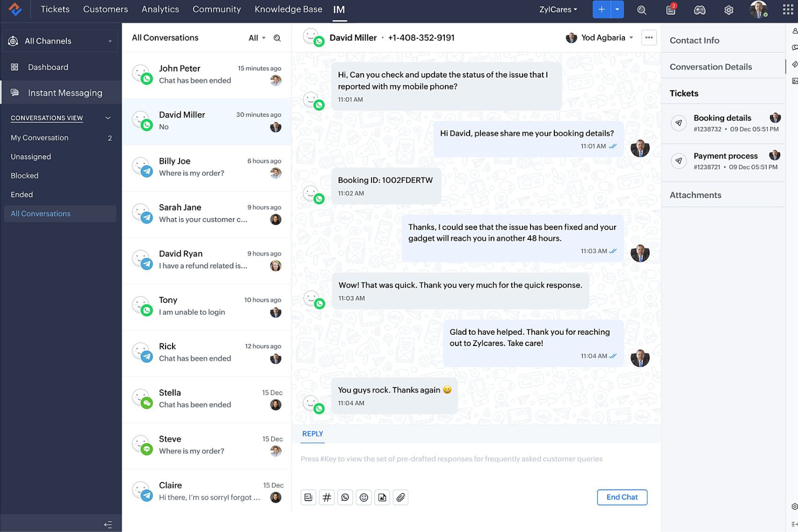
Task: Click the canned responses icon in reply toolbar
Action: click(308, 498)
